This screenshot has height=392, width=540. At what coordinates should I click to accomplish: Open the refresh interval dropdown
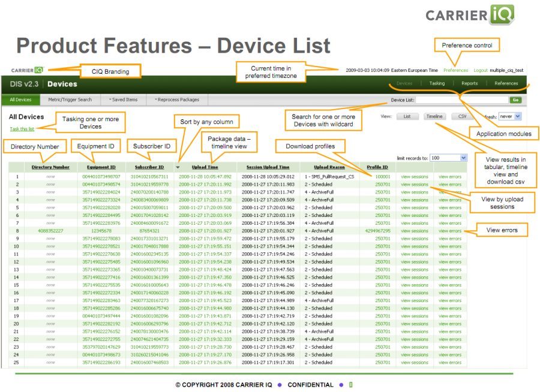coord(514,116)
